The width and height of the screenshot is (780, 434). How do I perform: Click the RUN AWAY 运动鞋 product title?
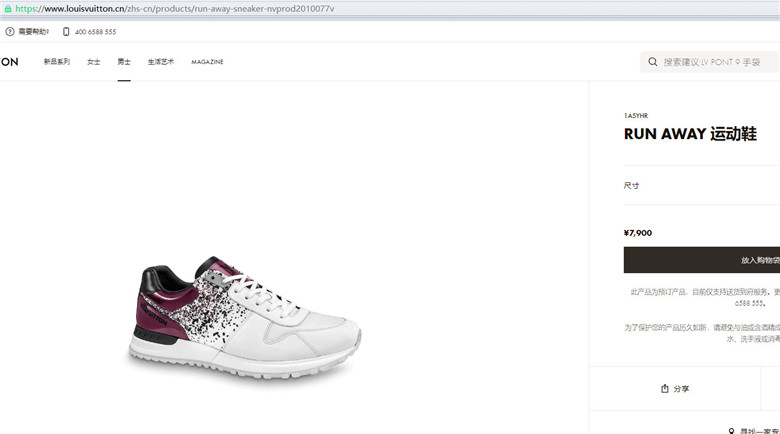[690, 134]
